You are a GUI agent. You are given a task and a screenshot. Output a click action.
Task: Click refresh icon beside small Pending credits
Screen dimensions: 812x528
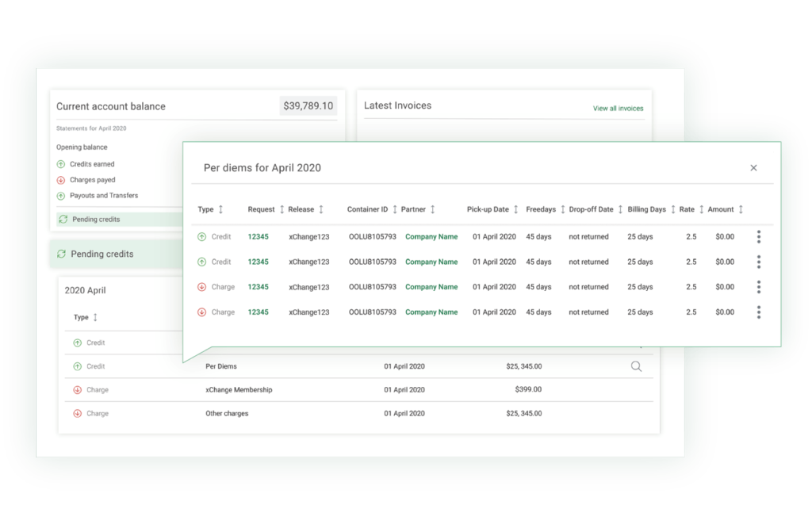pos(63,220)
